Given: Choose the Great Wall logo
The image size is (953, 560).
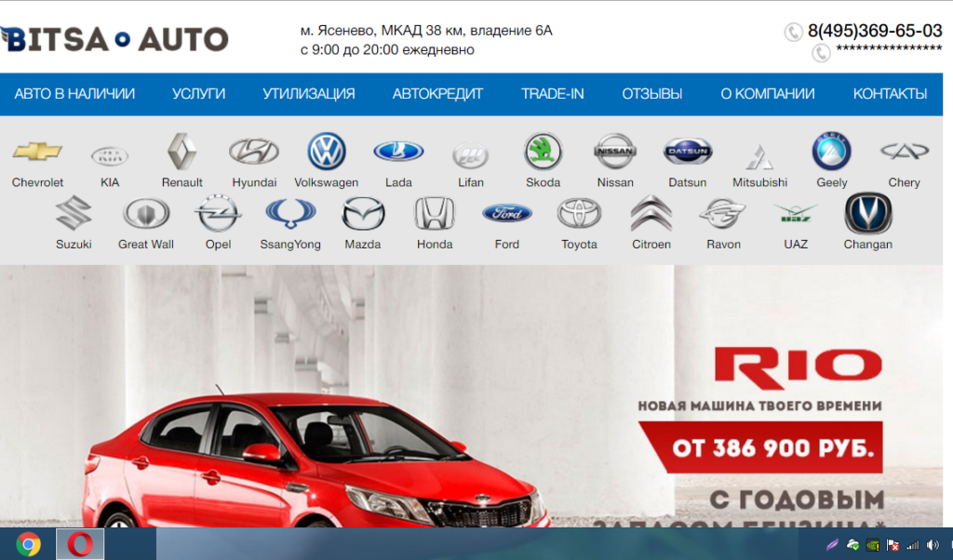Looking at the screenshot, I should tap(146, 213).
